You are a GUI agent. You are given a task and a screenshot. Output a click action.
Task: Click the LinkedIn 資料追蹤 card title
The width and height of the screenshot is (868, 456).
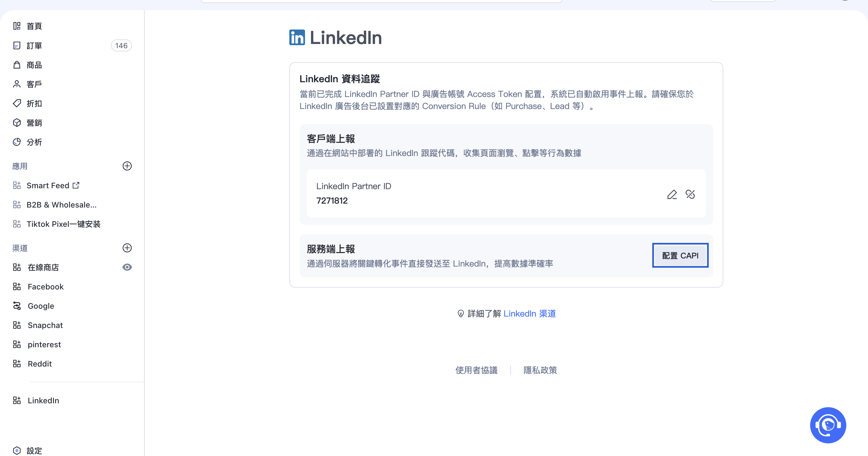click(x=340, y=79)
